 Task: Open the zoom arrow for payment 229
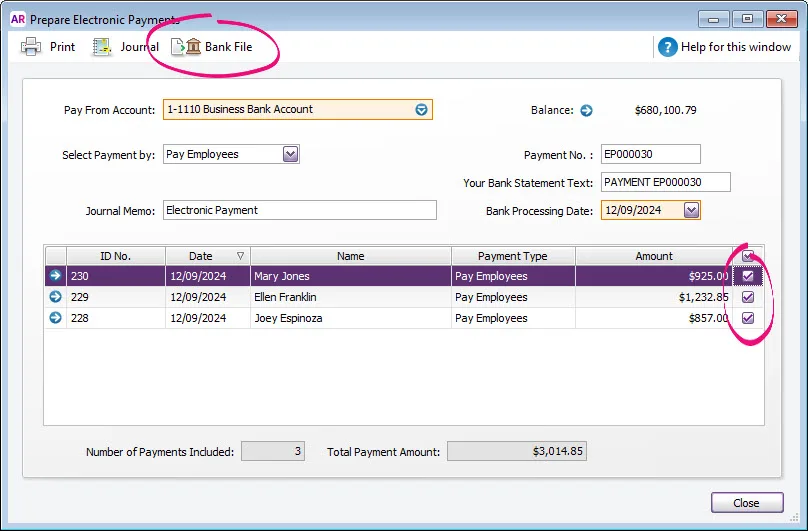point(55,297)
